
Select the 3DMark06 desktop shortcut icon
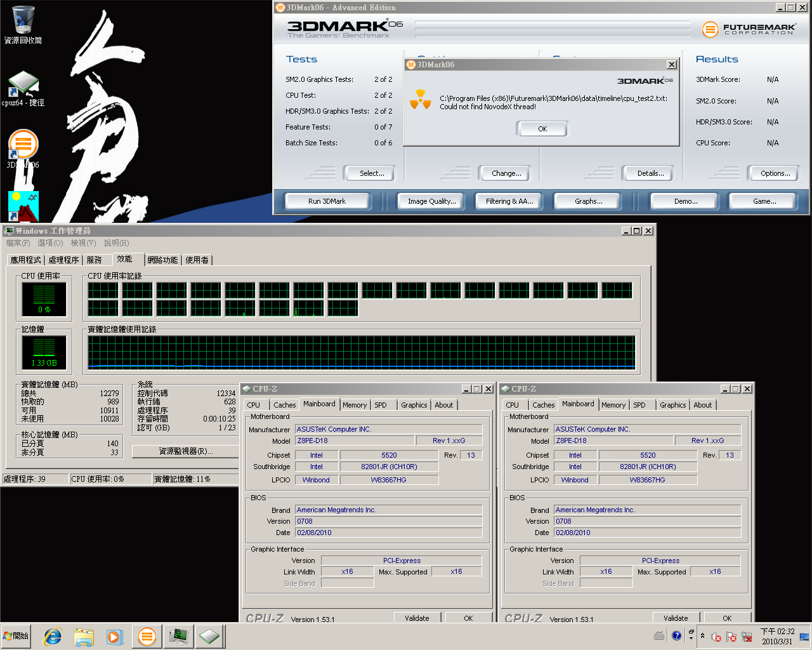pos(23,150)
